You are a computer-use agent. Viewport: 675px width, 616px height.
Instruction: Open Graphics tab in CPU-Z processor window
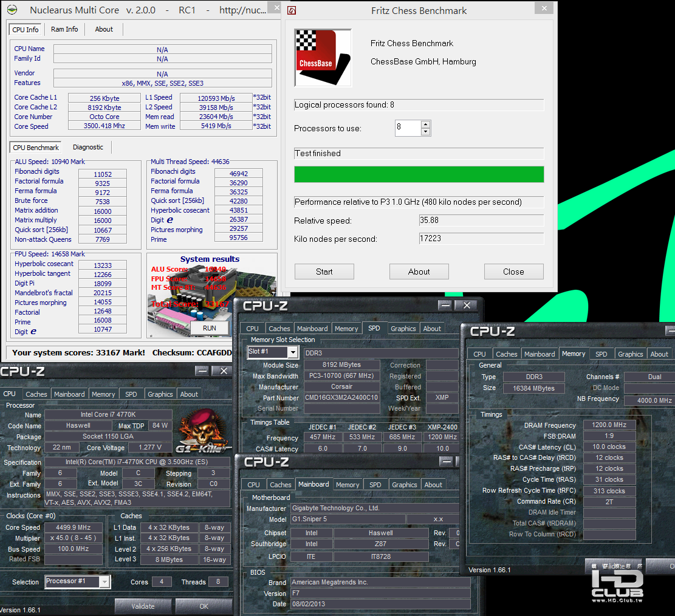[x=160, y=394]
